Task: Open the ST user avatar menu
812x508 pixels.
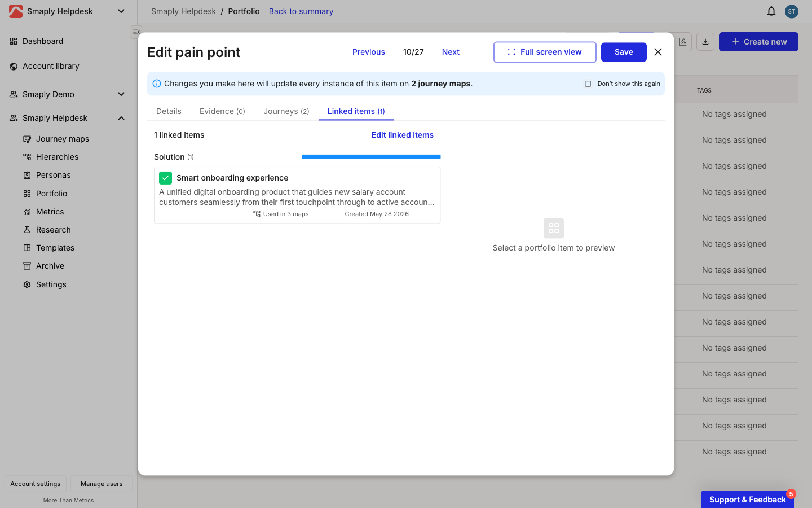Action: pos(792,11)
